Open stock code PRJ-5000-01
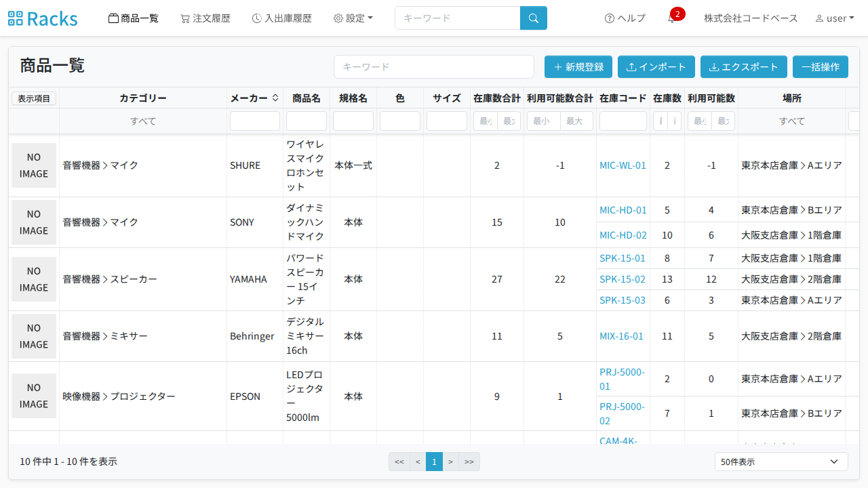This screenshot has height=488, width=868. point(622,379)
